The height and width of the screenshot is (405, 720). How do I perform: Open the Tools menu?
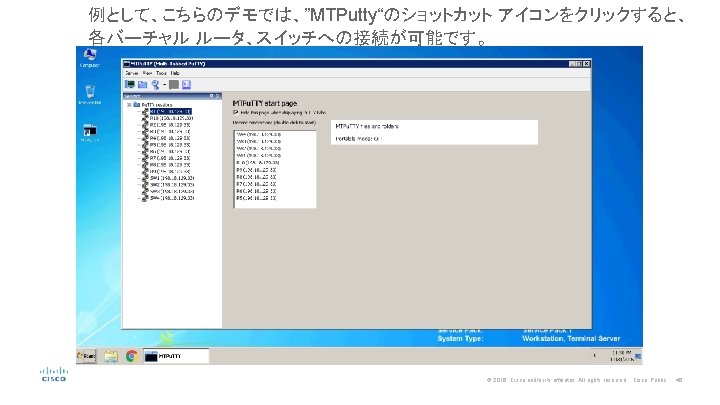tap(161, 73)
